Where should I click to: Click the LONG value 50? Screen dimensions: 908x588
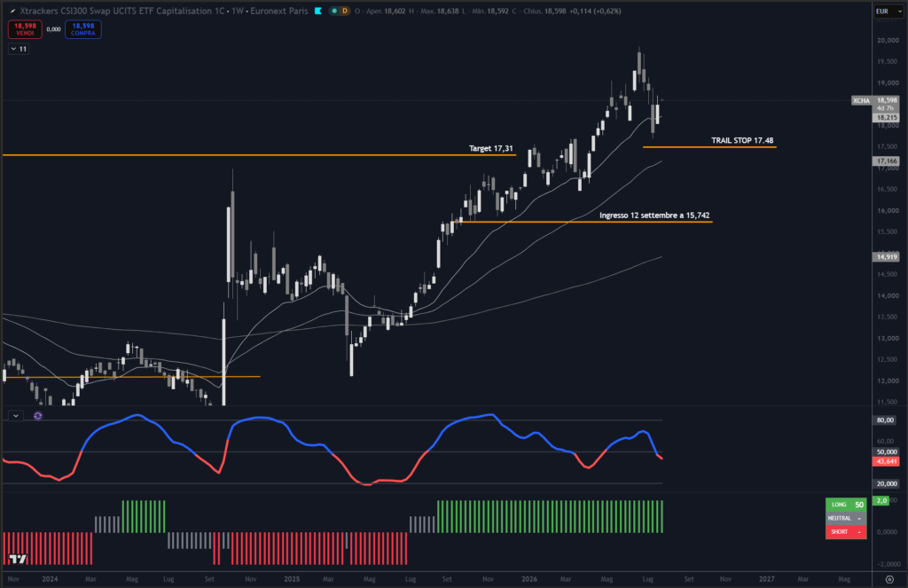pos(859,505)
